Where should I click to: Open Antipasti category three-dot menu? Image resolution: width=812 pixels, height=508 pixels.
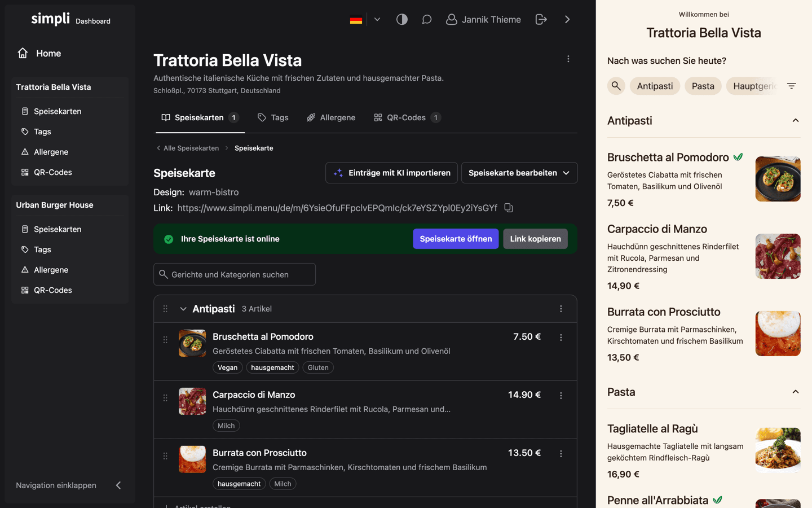click(561, 309)
